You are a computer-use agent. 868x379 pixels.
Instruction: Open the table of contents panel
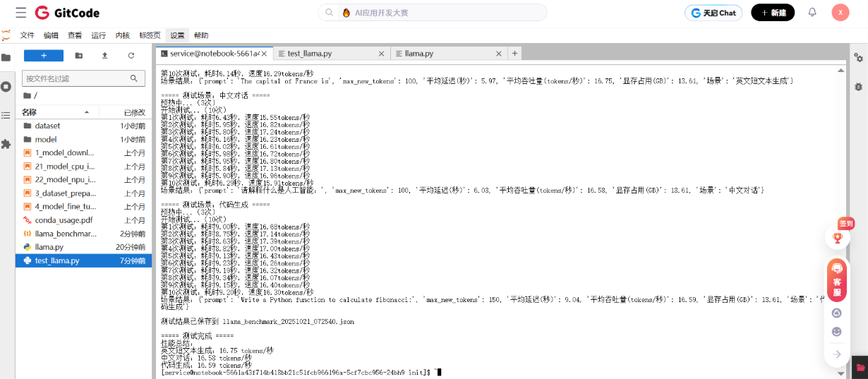pyautogui.click(x=6, y=115)
